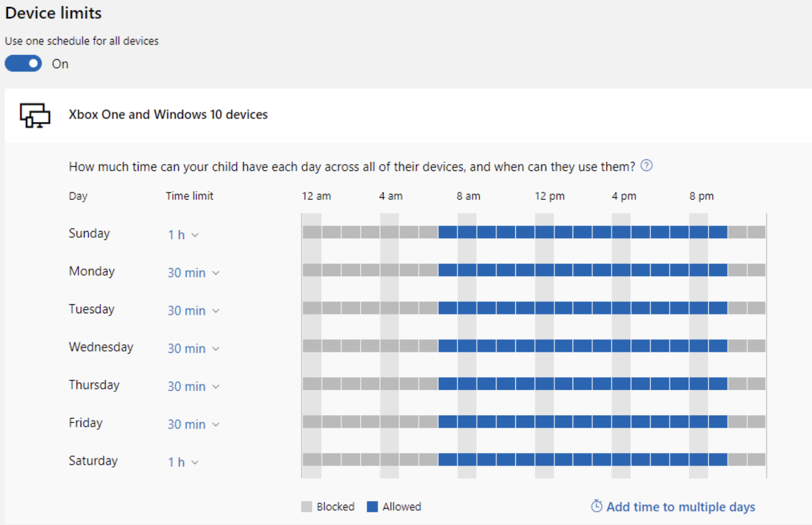This screenshot has width=812, height=525.
Task: Turn off the one schedule toggle
Action: [23, 63]
